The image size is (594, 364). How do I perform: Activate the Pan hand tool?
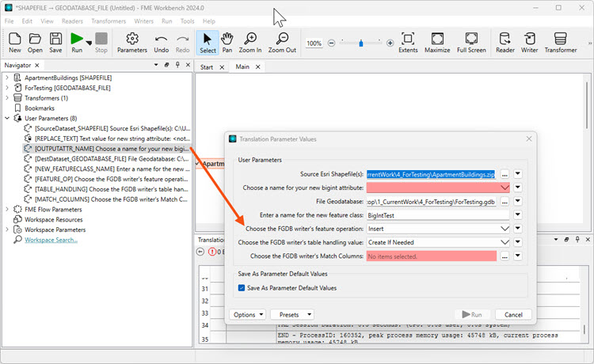pyautogui.click(x=227, y=43)
